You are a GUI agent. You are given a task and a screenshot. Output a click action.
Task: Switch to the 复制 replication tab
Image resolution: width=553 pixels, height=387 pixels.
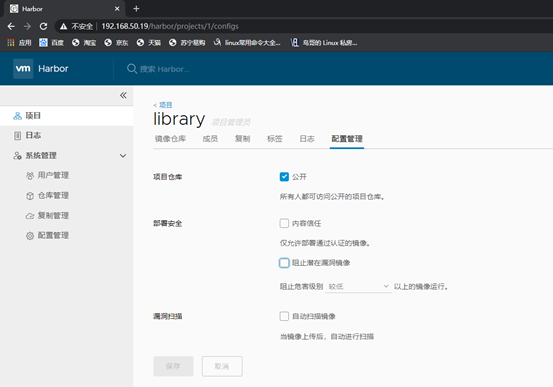[x=243, y=139]
